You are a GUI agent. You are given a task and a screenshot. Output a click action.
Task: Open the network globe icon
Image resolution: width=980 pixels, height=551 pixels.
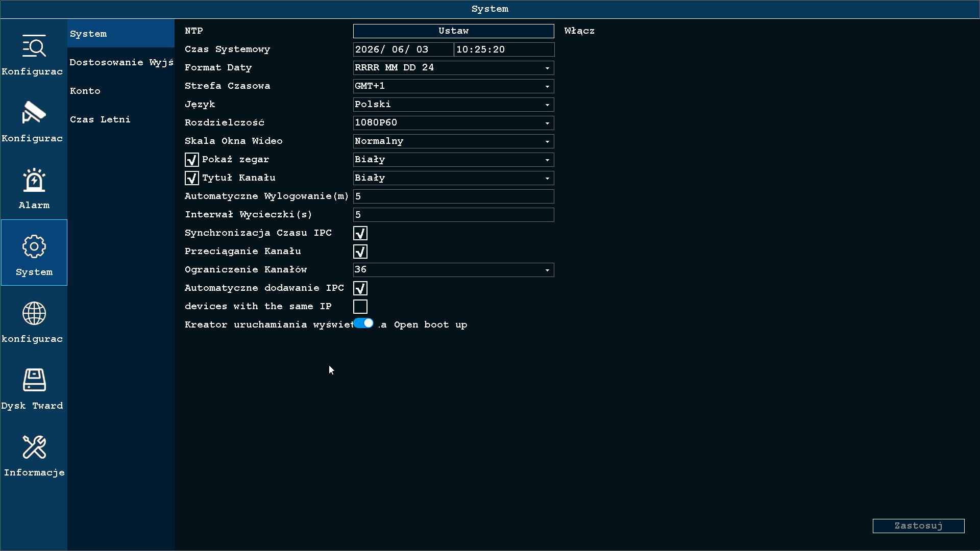tap(34, 313)
